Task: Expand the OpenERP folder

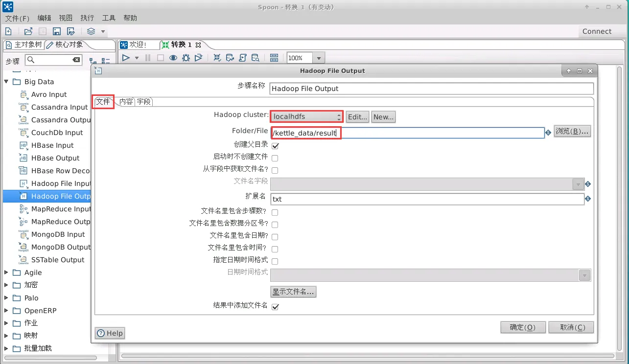Action: click(x=6, y=311)
